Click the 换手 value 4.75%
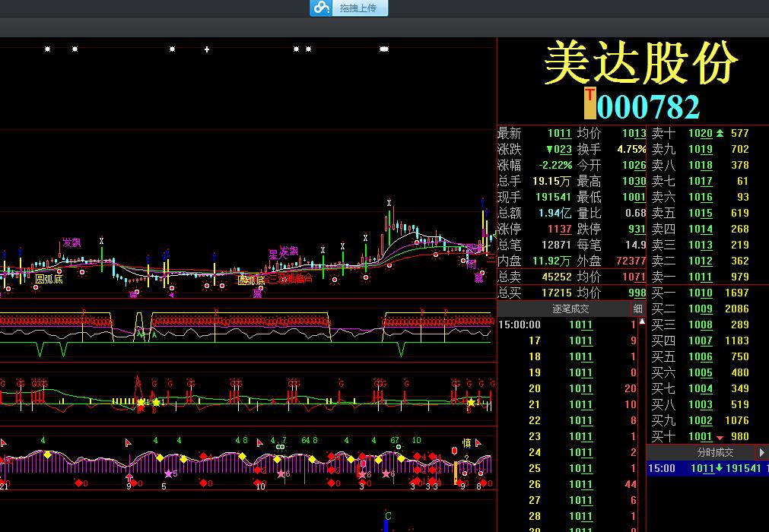 click(x=631, y=150)
